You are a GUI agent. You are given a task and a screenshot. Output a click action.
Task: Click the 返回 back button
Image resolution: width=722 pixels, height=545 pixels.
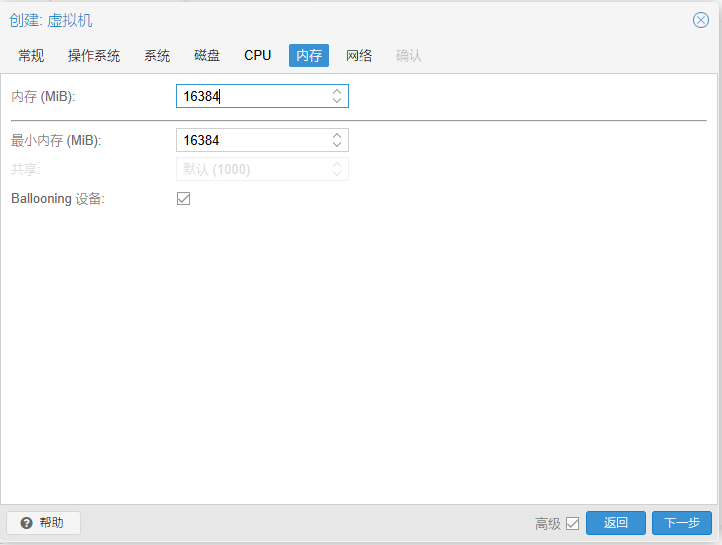[x=616, y=523]
